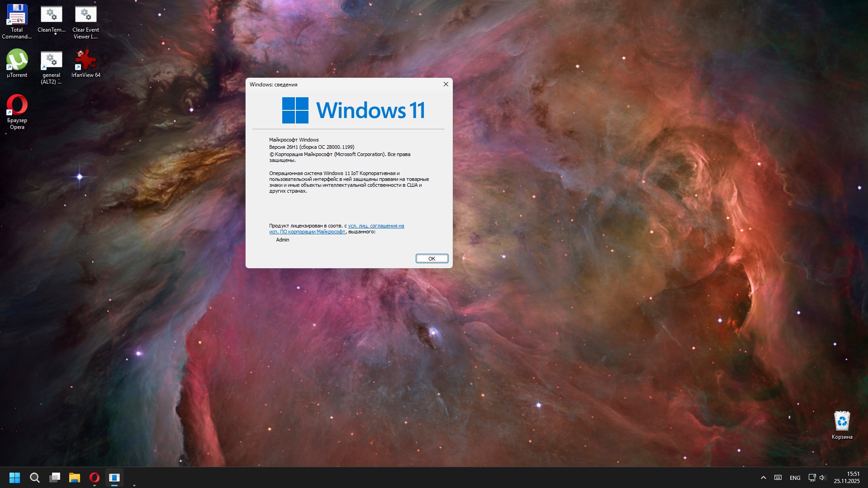
Task: Select the µTorrent desktop icon
Action: (17, 63)
